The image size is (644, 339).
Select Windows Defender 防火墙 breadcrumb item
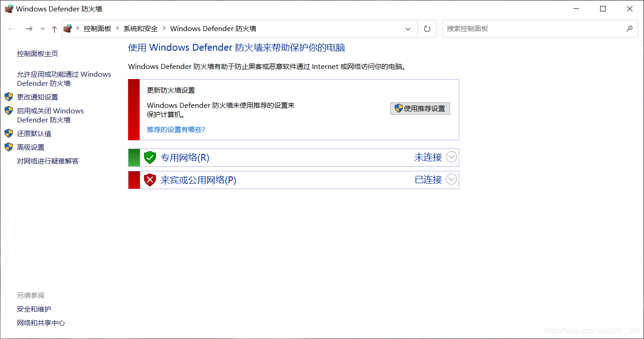(x=213, y=28)
